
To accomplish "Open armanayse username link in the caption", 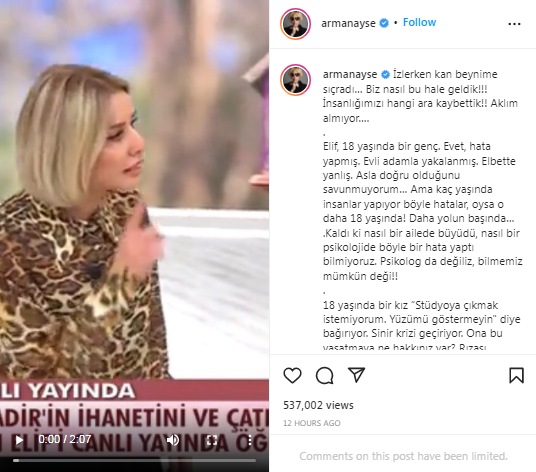I will point(350,74).
